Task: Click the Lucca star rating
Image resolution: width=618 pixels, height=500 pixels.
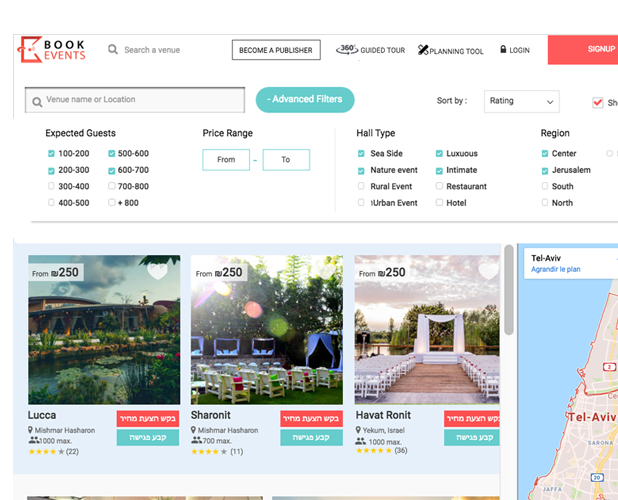Action: [46, 452]
